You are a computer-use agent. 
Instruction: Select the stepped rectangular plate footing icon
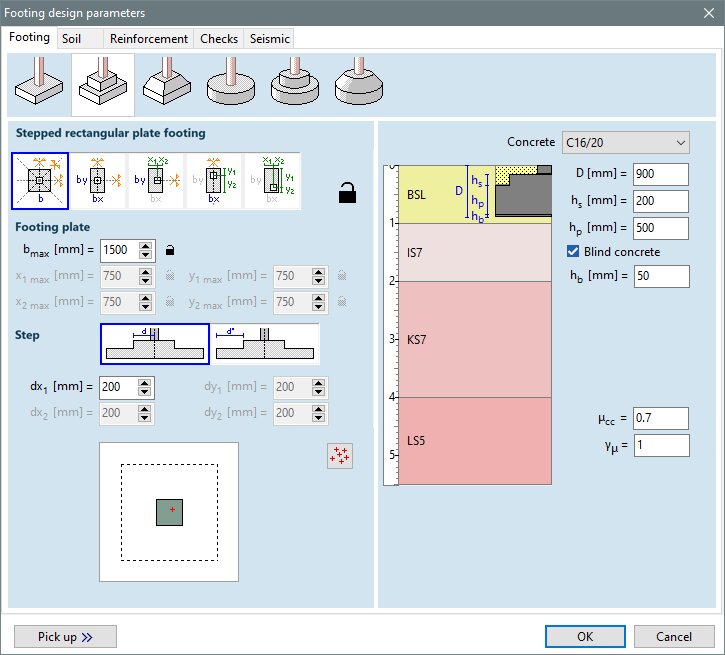[x=103, y=84]
